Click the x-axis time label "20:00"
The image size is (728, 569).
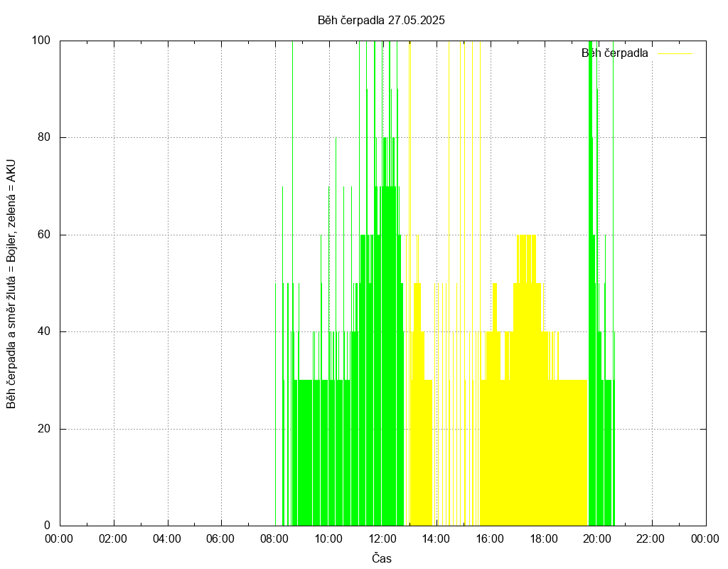coord(596,539)
